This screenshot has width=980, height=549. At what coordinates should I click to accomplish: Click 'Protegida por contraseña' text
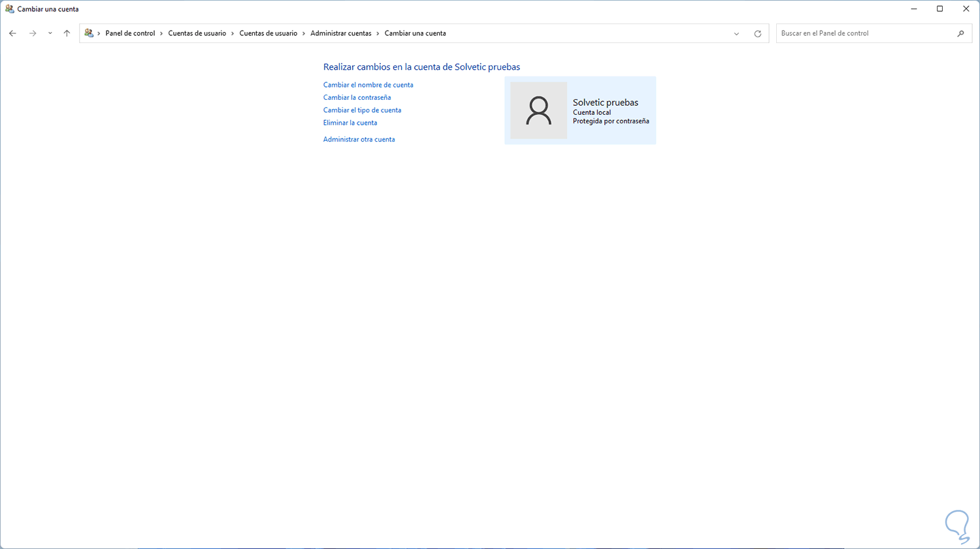click(611, 121)
